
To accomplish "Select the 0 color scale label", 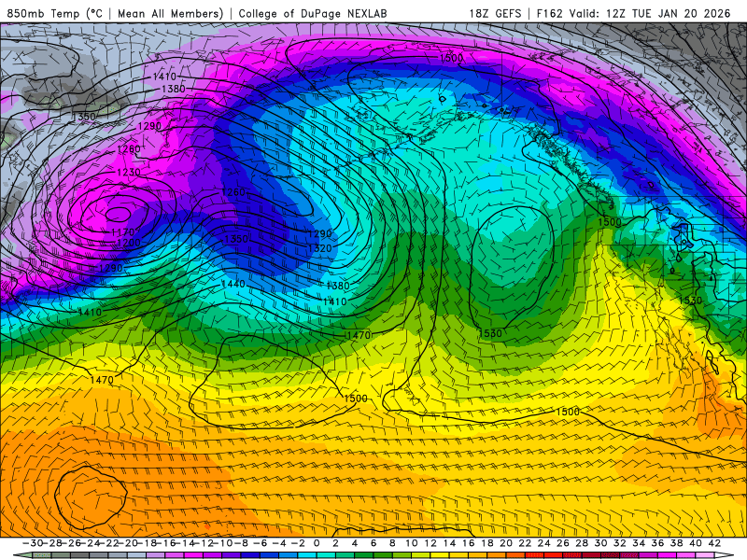I will point(317,543).
